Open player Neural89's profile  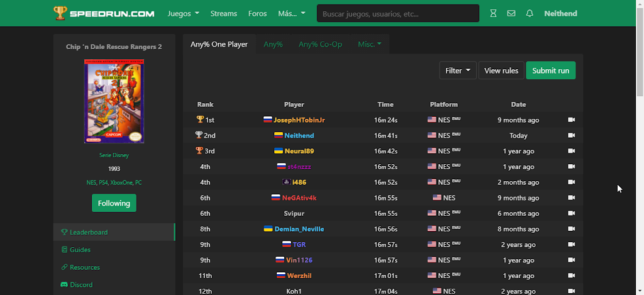coord(299,151)
